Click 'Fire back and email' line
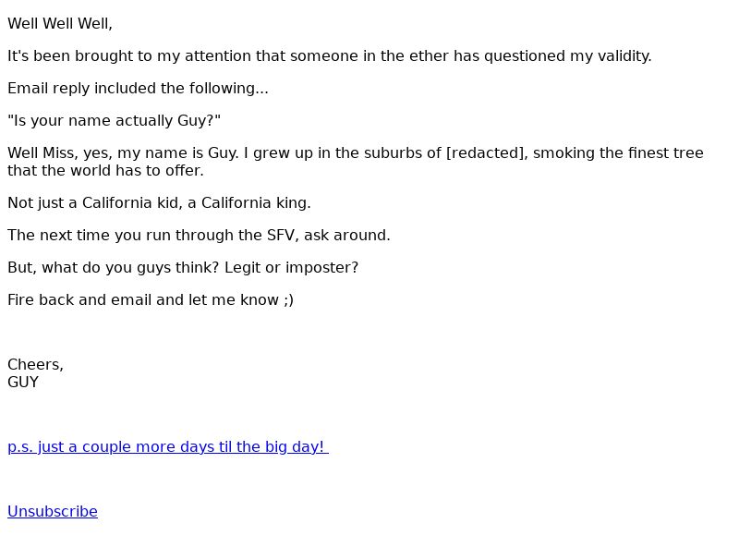 [x=151, y=300]
